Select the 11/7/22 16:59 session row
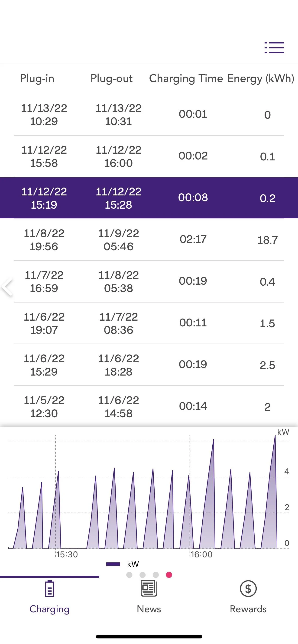 pyautogui.click(x=149, y=281)
